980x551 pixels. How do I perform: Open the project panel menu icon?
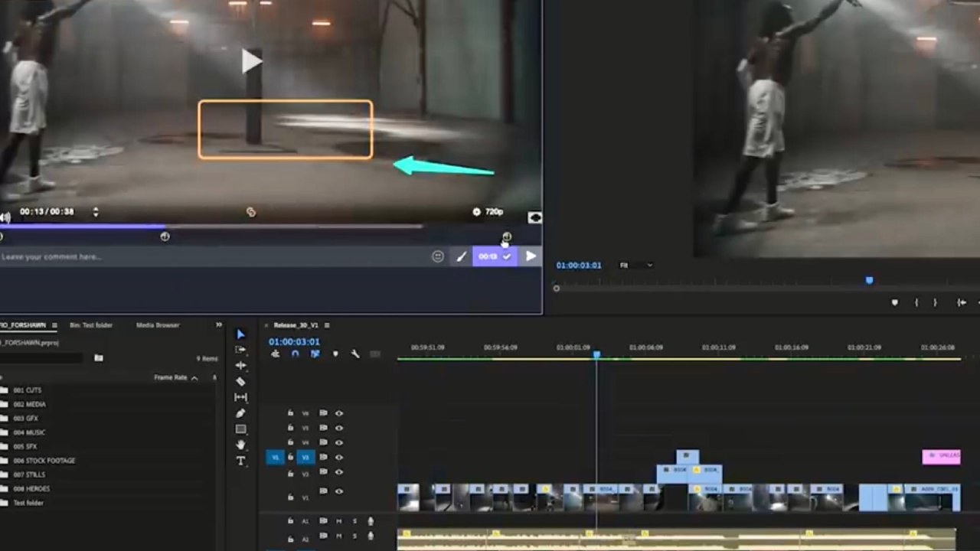tap(54, 325)
